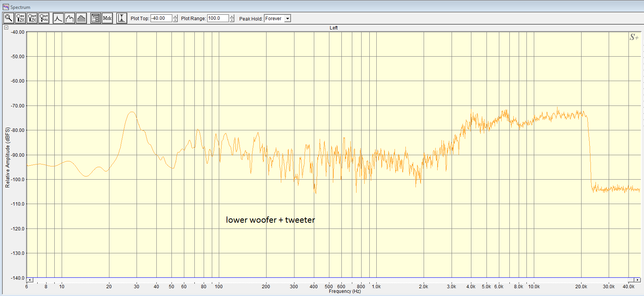Select the magnifier zoom tool

9,18
